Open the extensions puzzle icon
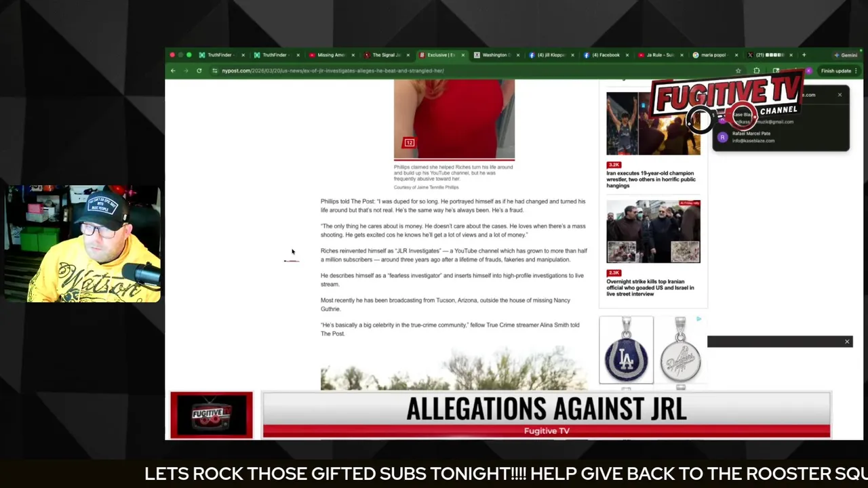The width and height of the screenshot is (868, 488). coord(757,70)
